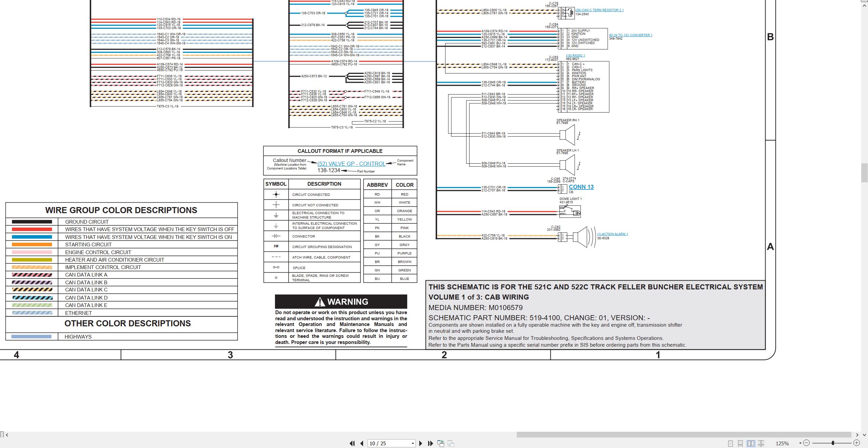
Task: Open the (15) RADIO 1 link
Action: [575, 56]
